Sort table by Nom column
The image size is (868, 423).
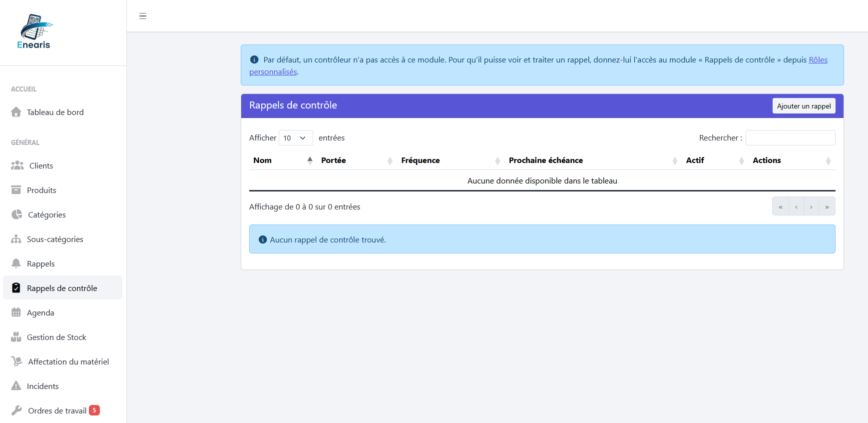tap(283, 160)
